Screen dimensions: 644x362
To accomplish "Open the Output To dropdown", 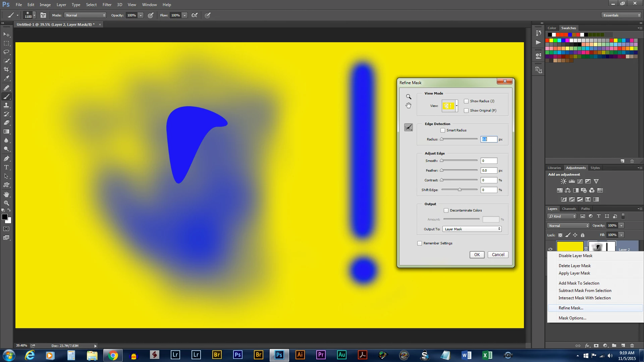I will tap(472, 229).
